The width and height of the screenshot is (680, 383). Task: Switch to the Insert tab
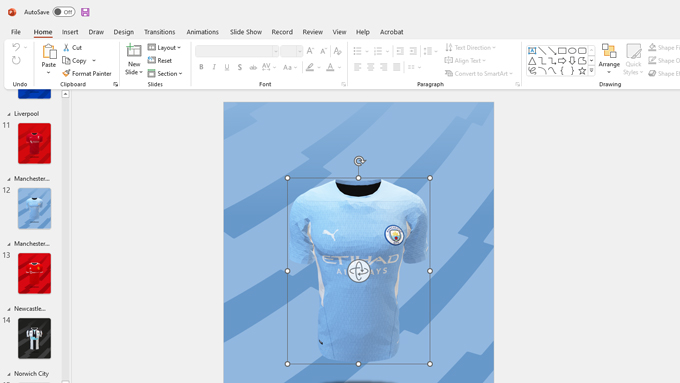70,32
